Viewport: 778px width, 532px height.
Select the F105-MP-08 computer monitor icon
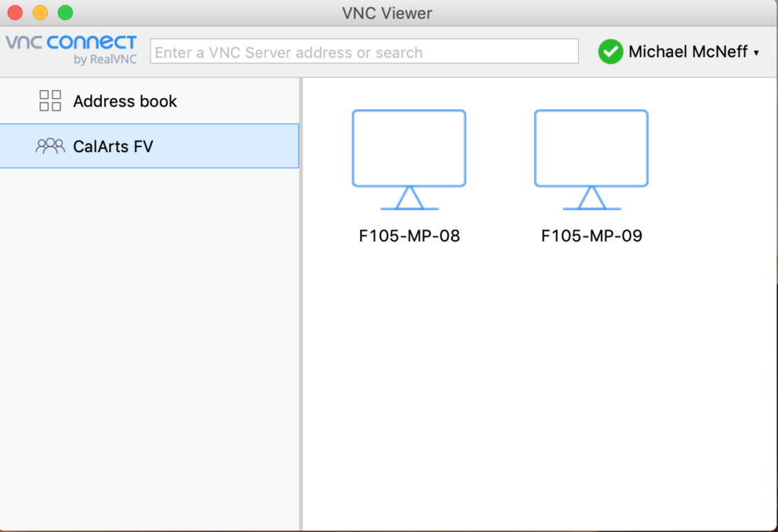pyautogui.click(x=409, y=160)
